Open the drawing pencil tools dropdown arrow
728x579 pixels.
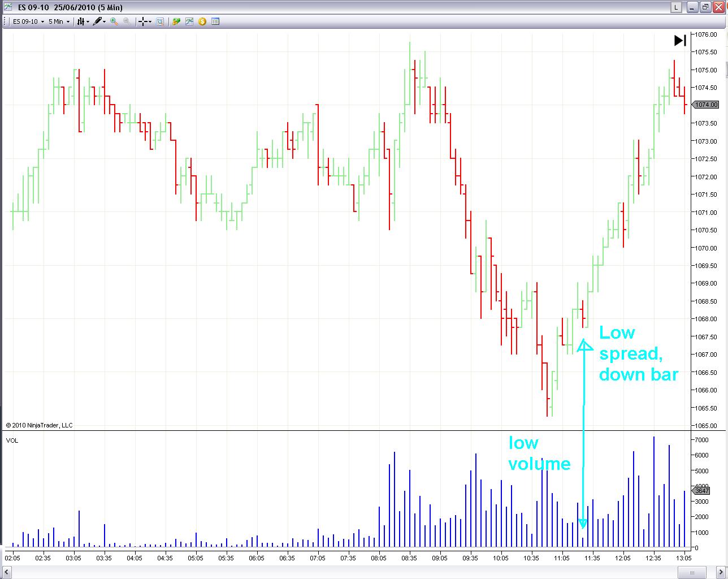coord(104,21)
